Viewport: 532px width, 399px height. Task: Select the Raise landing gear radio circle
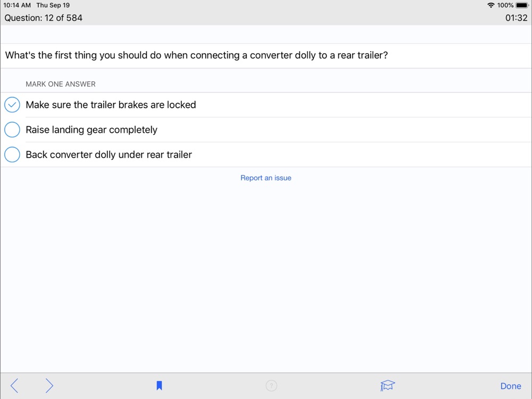(12, 130)
